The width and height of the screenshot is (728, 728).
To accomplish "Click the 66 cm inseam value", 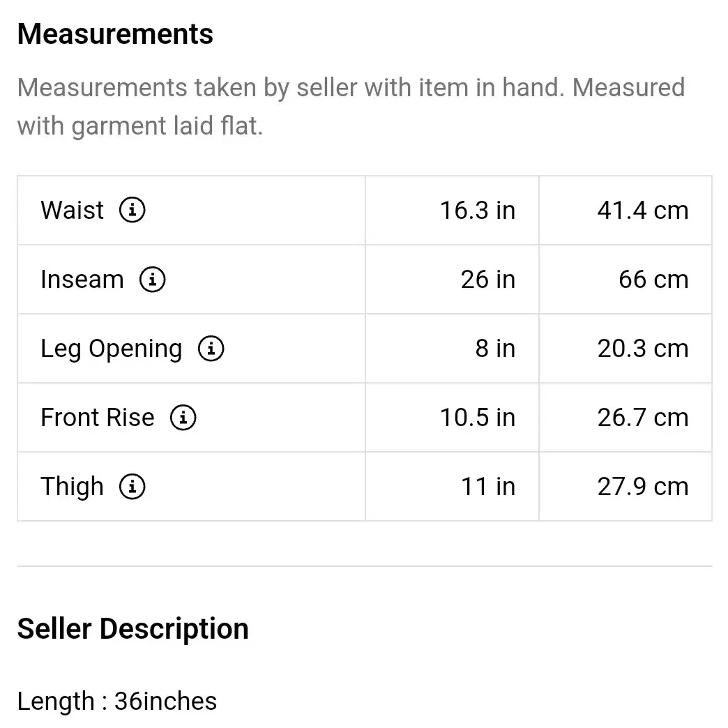I will 653,280.
